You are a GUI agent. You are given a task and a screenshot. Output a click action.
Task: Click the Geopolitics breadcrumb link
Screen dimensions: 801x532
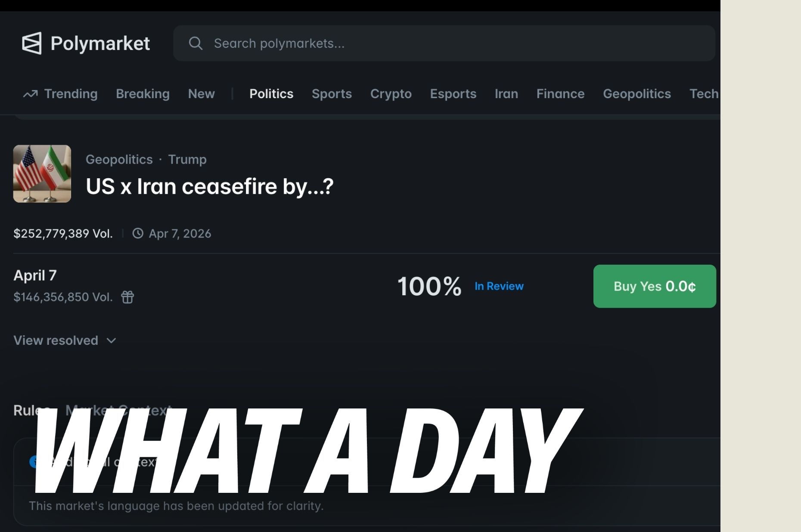click(119, 159)
